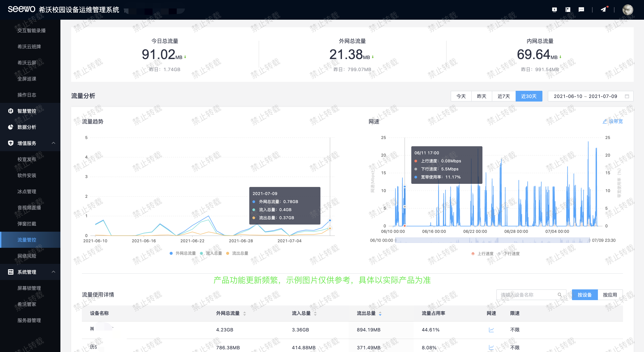The height and width of the screenshot is (352, 644).
Task: Open the download icon in top bar
Action: click(554, 10)
